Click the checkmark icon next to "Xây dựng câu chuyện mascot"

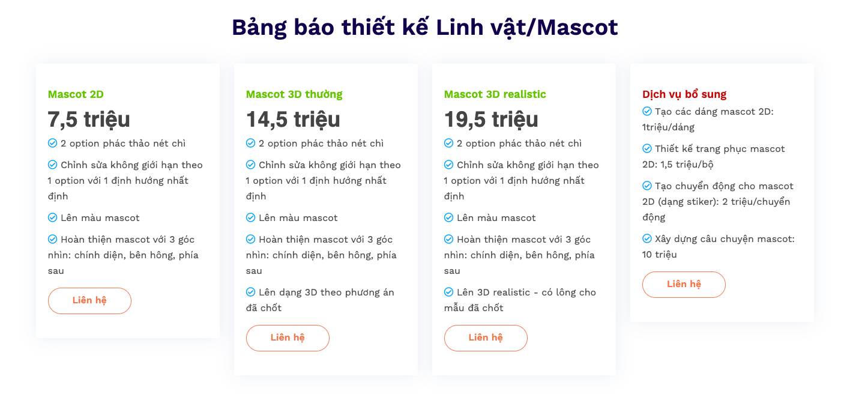click(646, 238)
